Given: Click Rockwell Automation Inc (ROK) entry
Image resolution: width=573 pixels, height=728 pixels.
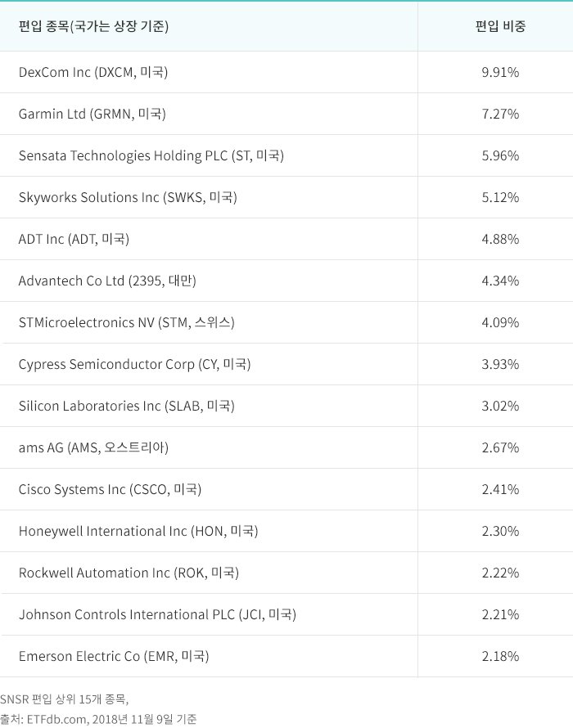Looking at the screenshot, I should [129, 573].
